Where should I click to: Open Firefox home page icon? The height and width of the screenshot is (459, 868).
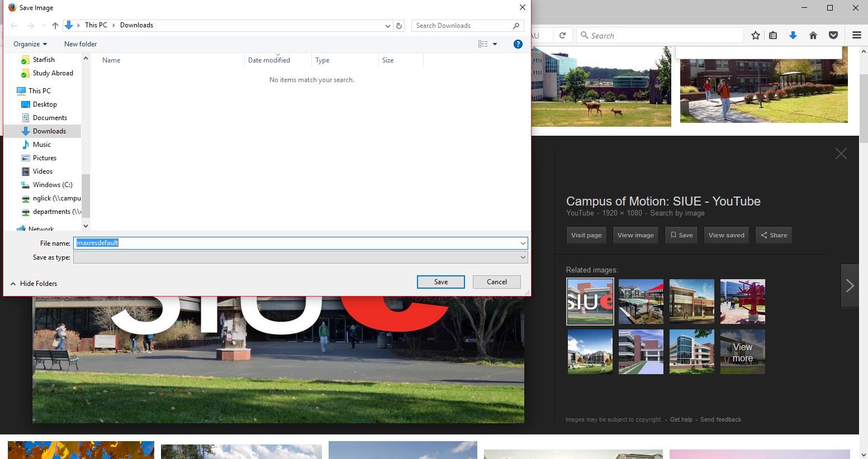[x=813, y=35]
